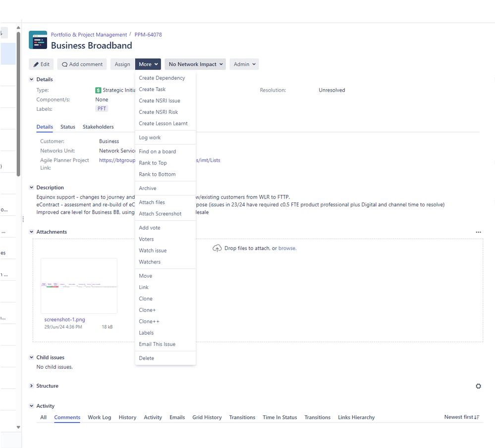Open the PPM-64078 issue link
The image size is (495, 448).
click(148, 35)
